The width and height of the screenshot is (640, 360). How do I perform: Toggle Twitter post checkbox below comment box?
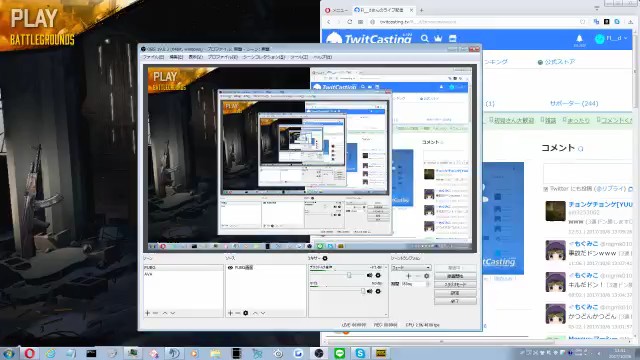coord(546,189)
